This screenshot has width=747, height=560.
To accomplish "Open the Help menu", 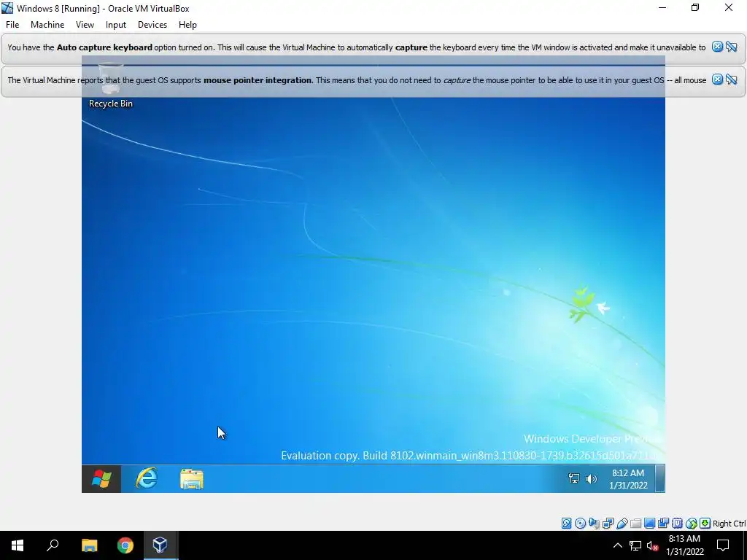I will coord(187,25).
